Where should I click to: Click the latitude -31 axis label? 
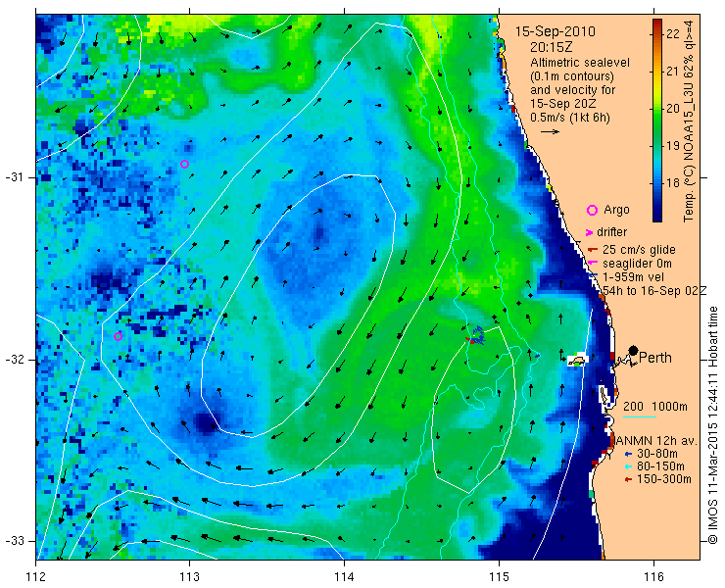pos(17,177)
